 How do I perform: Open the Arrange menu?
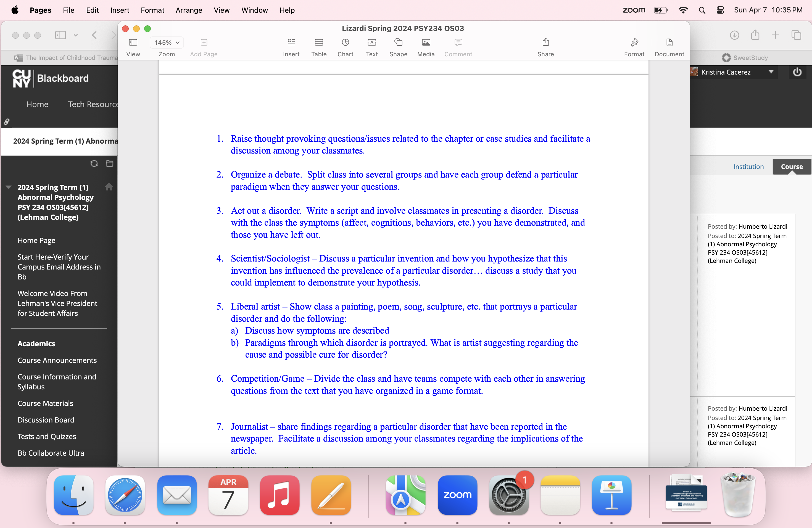coord(189,10)
